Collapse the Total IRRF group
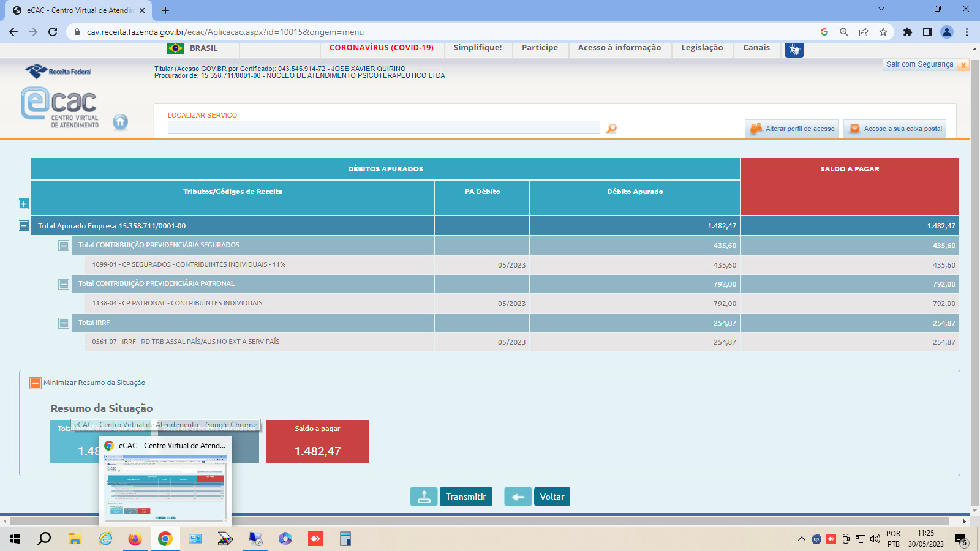Screen dimensions: 980x551 [64, 323]
